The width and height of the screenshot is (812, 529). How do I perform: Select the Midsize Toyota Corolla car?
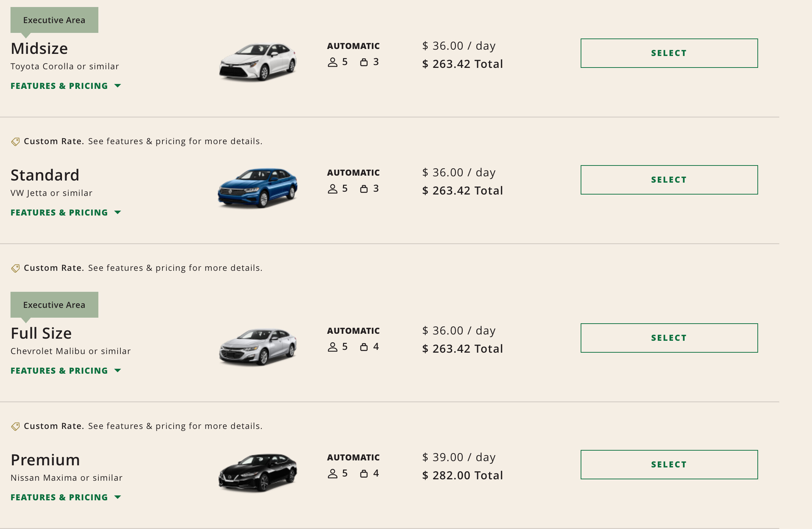669,53
